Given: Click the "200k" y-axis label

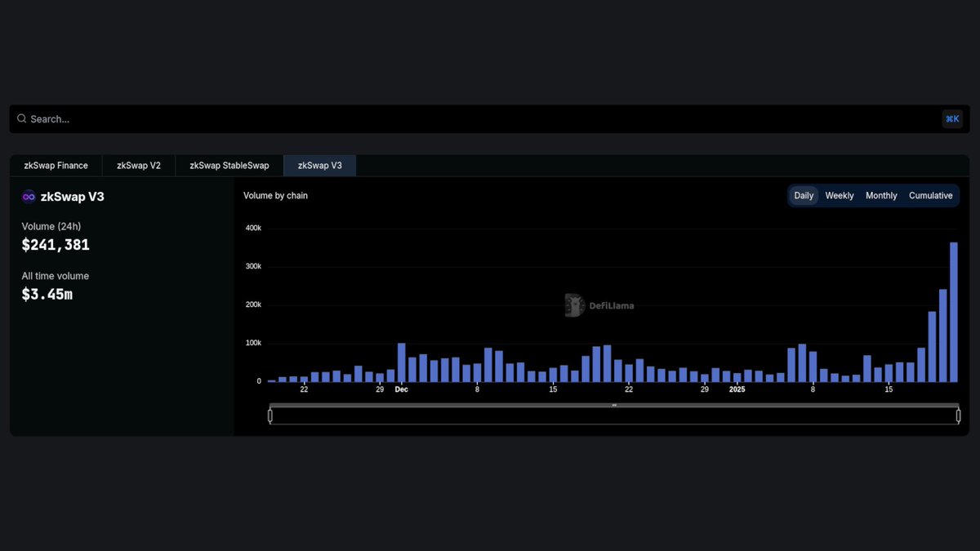Looking at the screenshot, I should point(253,304).
